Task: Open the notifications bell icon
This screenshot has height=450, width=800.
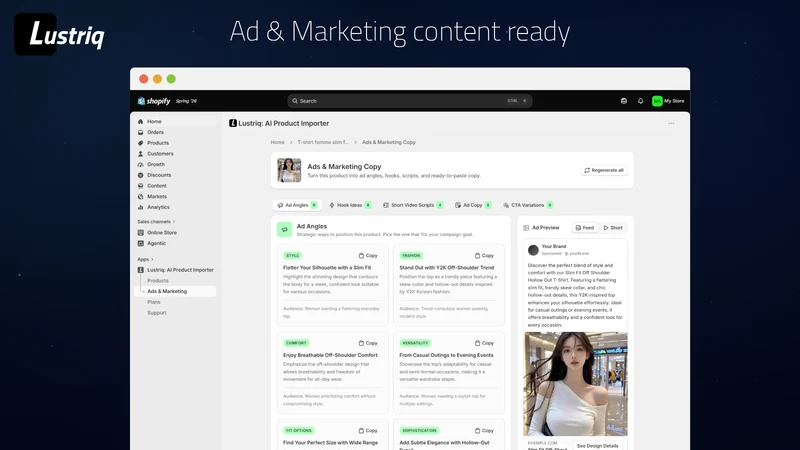Action: pyautogui.click(x=640, y=101)
